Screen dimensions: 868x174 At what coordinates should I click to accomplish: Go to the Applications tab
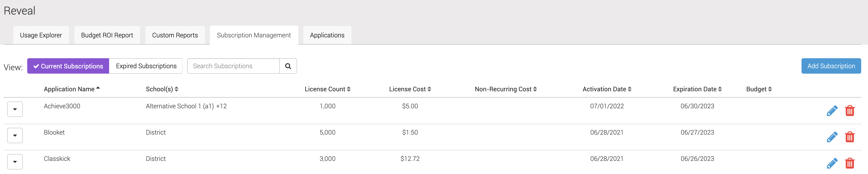(x=327, y=35)
